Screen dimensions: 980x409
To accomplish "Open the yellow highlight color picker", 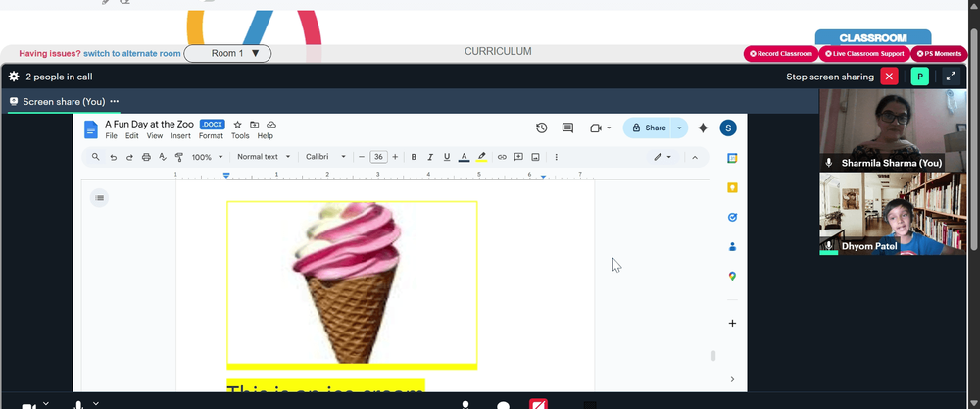I will coord(481,157).
